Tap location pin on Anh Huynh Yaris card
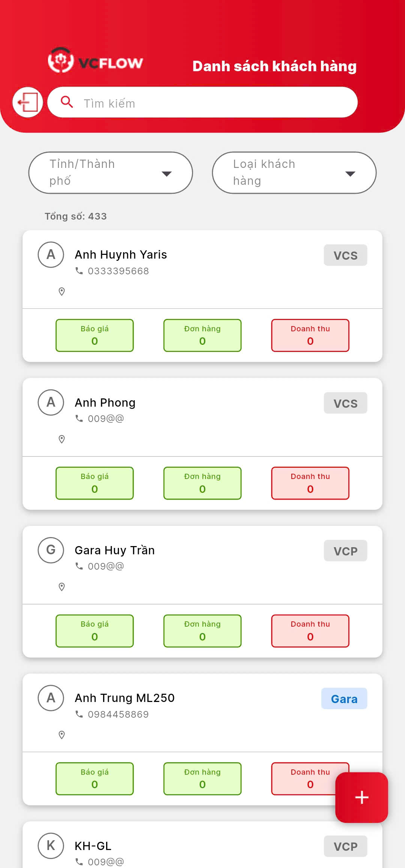405x868 pixels. click(62, 292)
